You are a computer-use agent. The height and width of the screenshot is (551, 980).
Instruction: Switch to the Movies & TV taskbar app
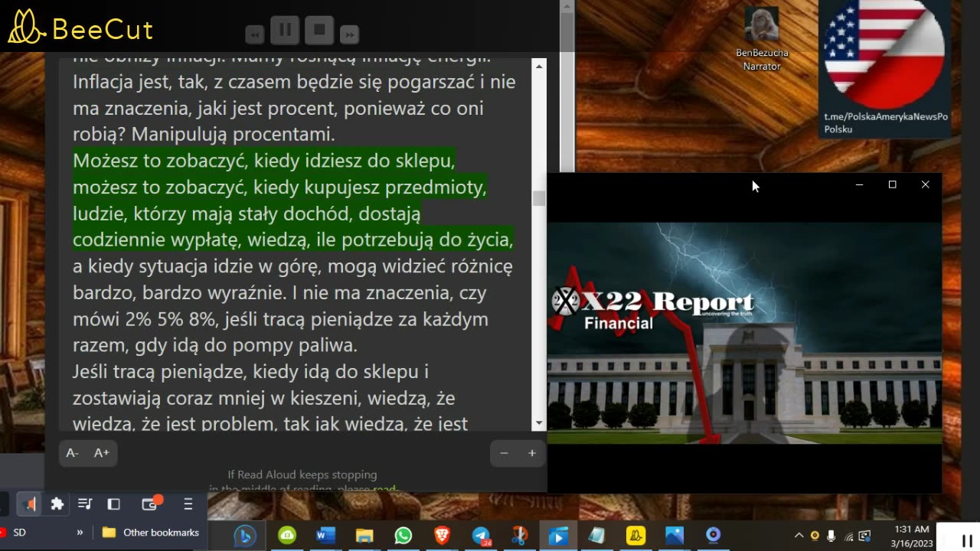pyautogui.click(x=559, y=536)
